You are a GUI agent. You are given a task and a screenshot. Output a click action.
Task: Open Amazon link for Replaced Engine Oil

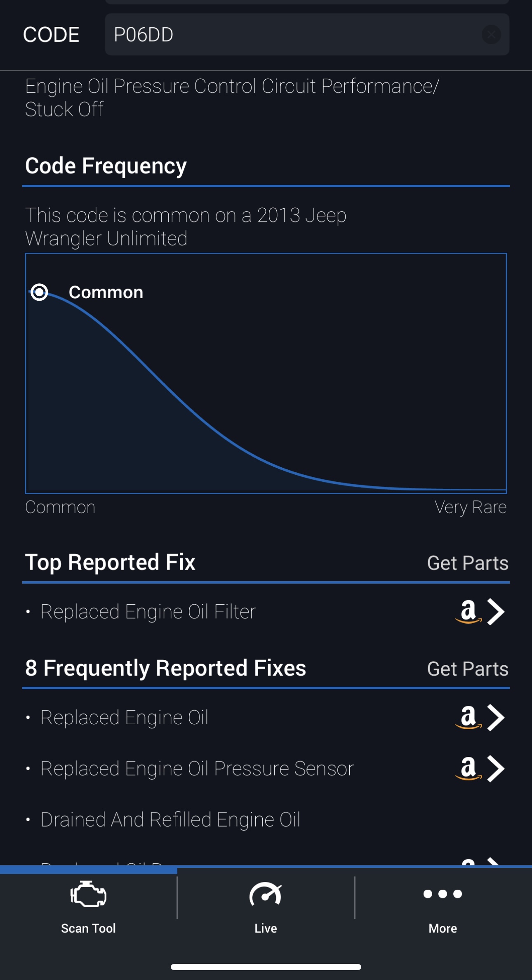coord(468,718)
